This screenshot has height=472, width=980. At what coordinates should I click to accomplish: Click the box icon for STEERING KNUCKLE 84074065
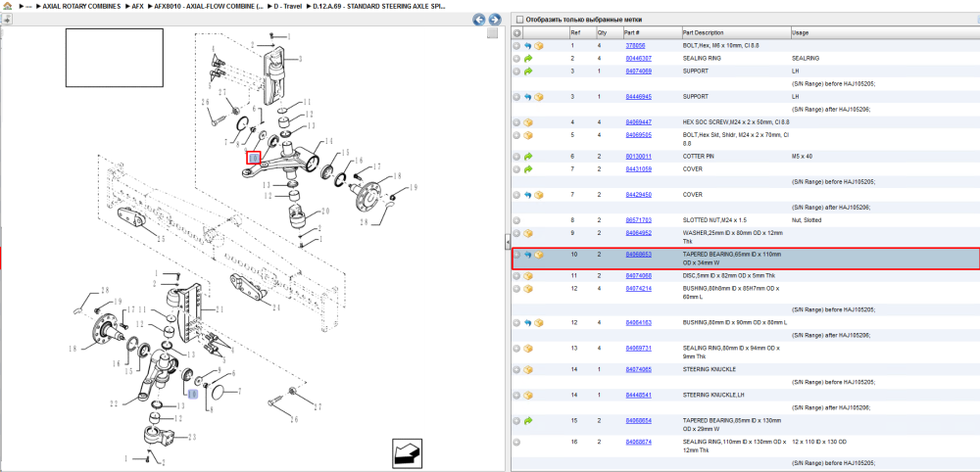click(528, 369)
